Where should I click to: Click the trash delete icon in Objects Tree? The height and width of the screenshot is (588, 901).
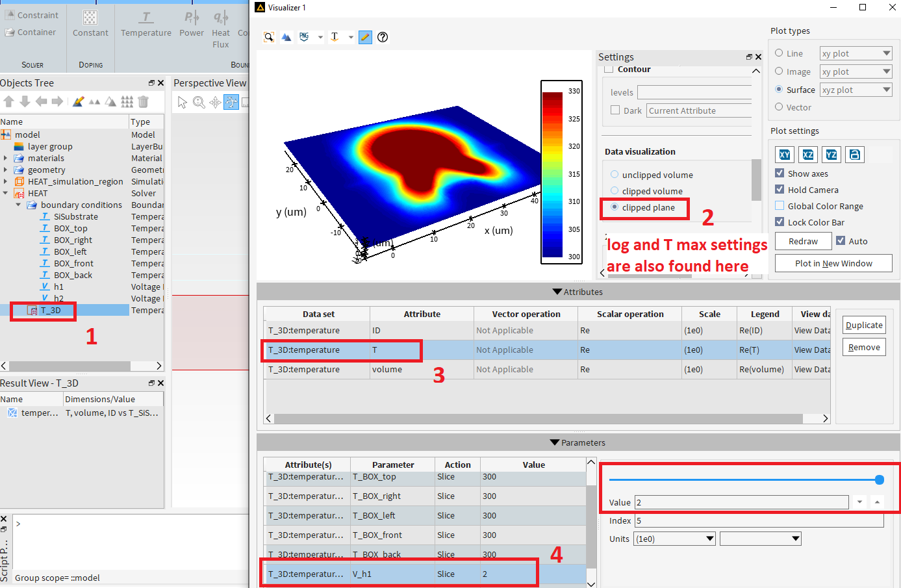coord(144,101)
